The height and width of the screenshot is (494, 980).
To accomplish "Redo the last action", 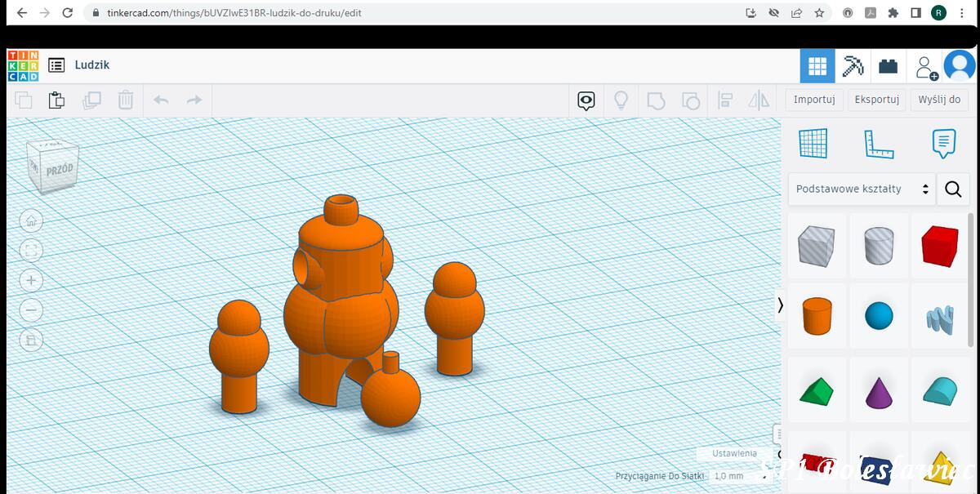I will [194, 100].
